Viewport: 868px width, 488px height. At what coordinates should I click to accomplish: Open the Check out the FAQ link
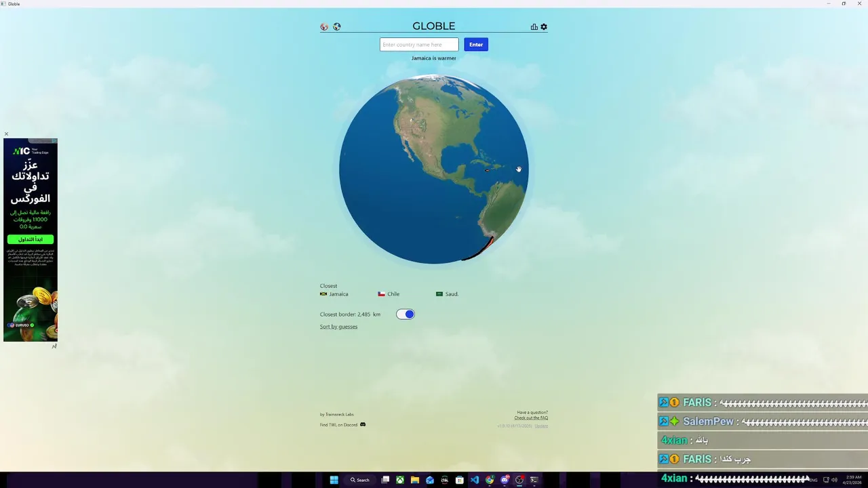click(x=531, y=418)
